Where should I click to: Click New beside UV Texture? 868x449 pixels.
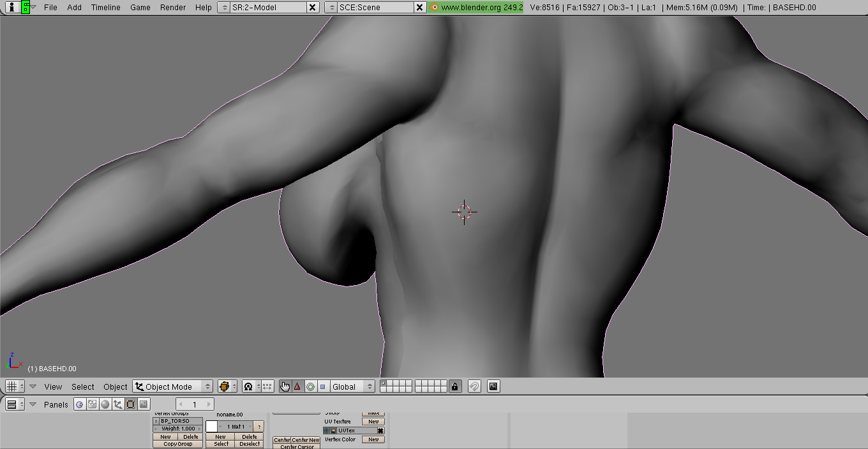click(373, 422)
